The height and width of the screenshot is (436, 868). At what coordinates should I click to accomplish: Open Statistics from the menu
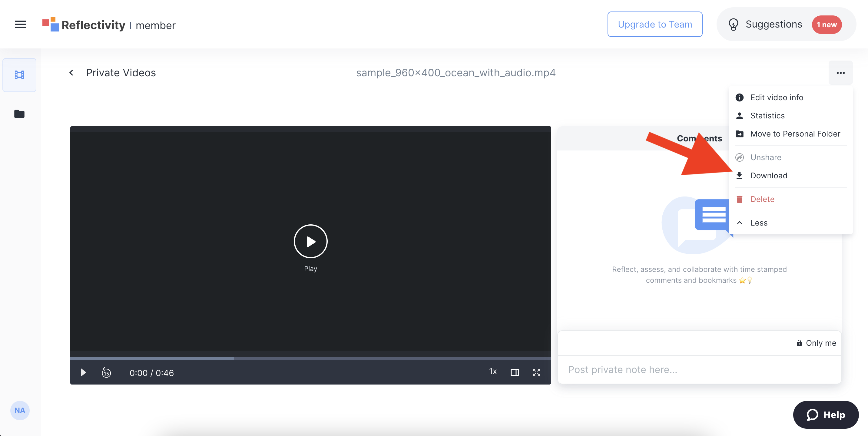pyautogui.click(x=767, y=116)
